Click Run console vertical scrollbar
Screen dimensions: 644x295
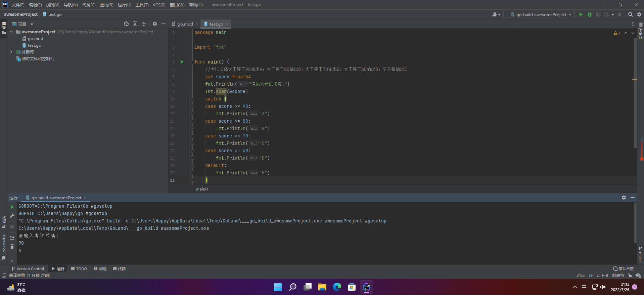(635, 222)
